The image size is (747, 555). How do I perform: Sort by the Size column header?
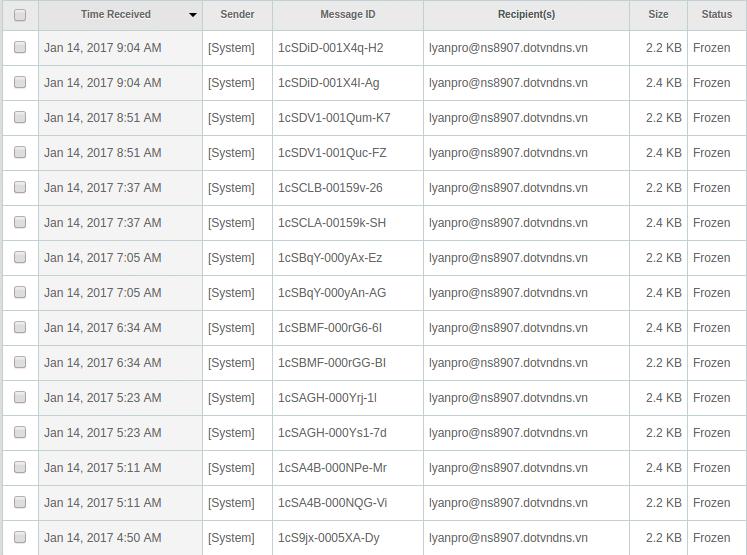[x=658, y=14]
